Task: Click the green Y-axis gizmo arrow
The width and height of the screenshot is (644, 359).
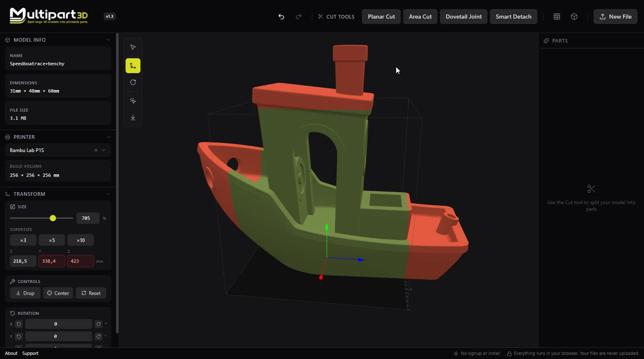Action: coord(327,227)
